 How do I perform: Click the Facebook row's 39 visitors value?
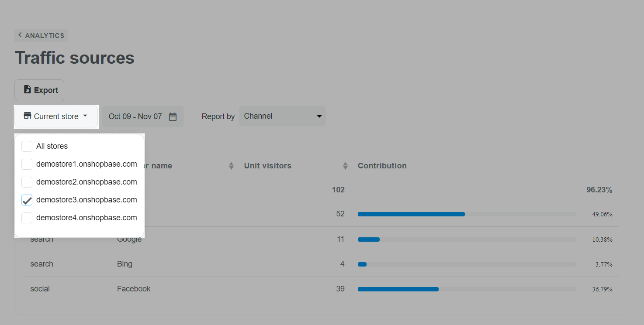pos(340,289)
